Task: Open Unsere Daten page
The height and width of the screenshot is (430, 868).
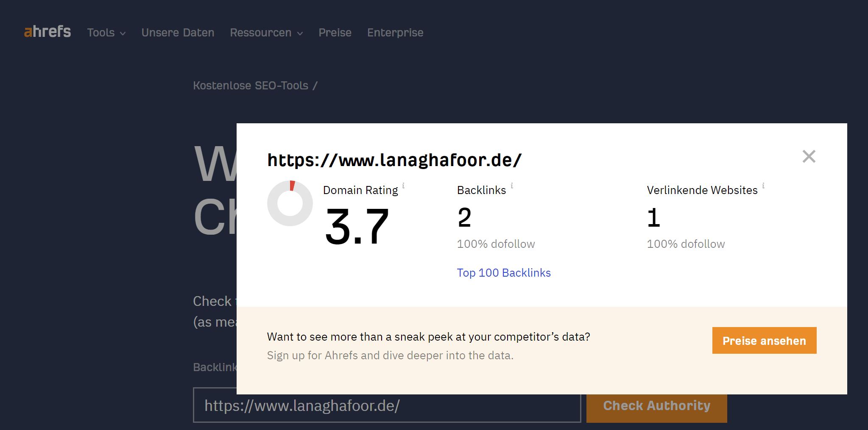Action: click(178, 33)
